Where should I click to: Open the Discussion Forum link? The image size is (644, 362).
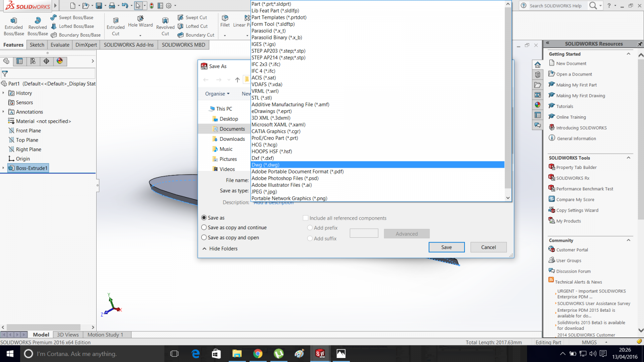click(574, 271)
